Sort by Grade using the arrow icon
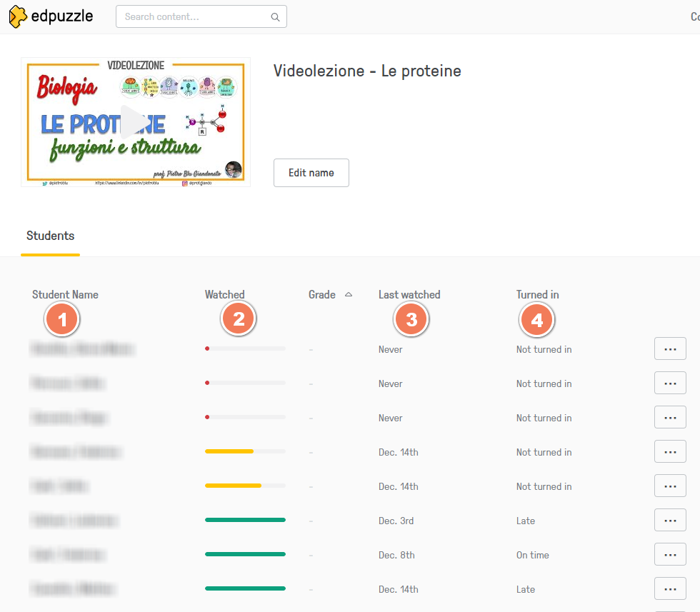This screenshot has width=700, height=612. pyautogui.click(x=348, y=294)
